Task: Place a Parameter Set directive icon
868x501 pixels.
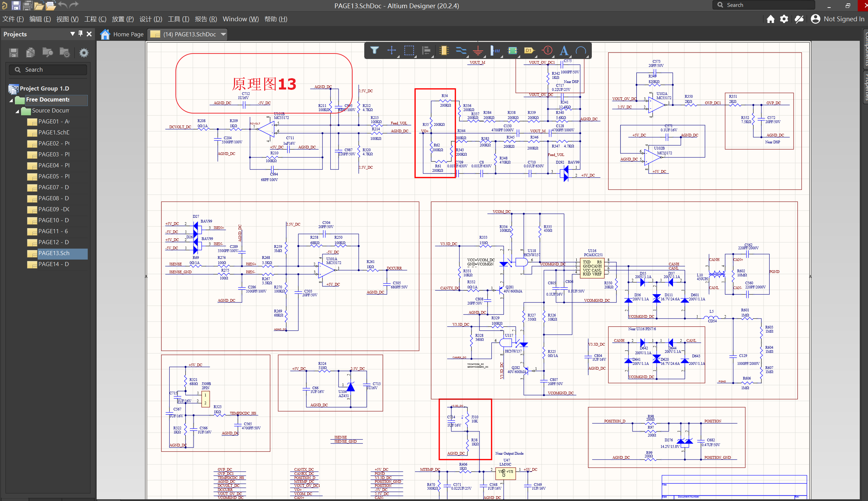Action: (547, 51)
